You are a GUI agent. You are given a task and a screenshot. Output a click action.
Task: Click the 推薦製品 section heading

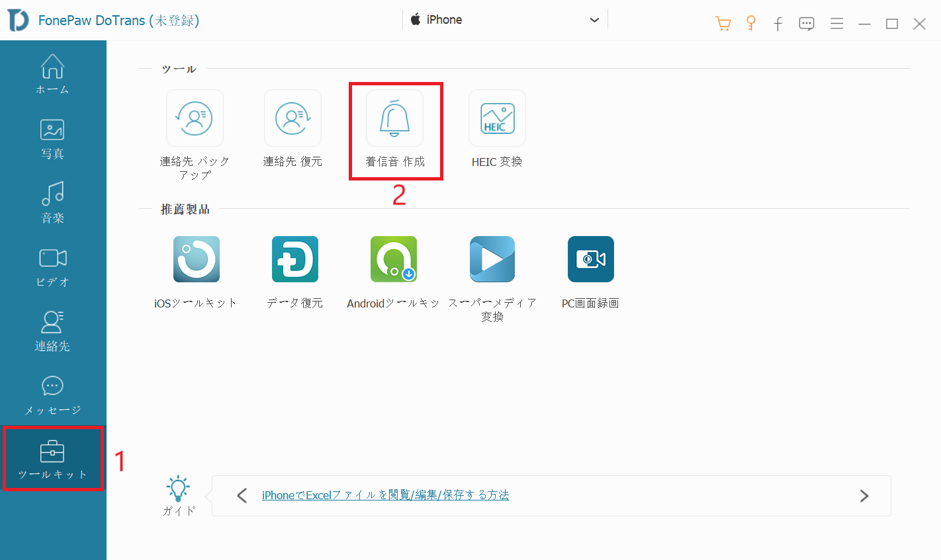[x=185, y=209]
